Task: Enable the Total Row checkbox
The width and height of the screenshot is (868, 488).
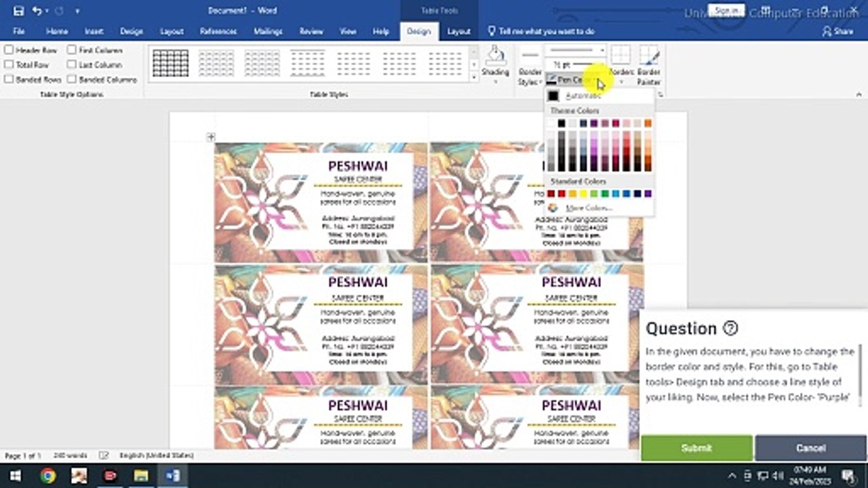Action: [9, 65]
